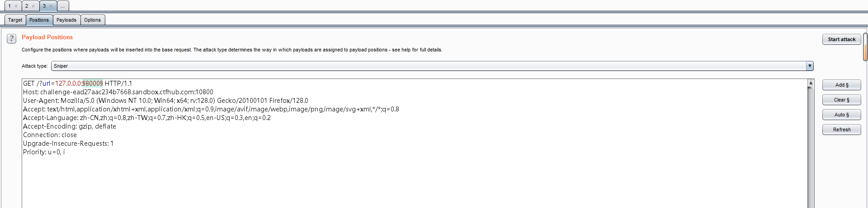Open the Target tab
868x208 pixels.
click(x=15, y=20)
